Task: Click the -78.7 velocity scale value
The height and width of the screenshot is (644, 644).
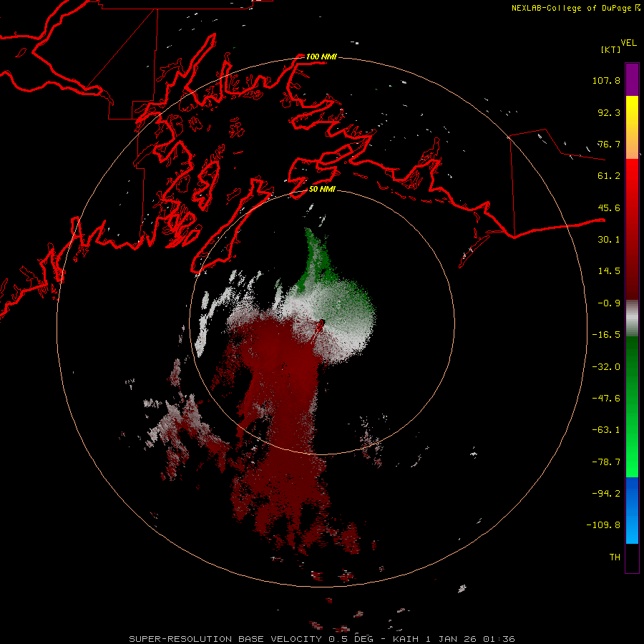Action: click(x=606, y=462)
